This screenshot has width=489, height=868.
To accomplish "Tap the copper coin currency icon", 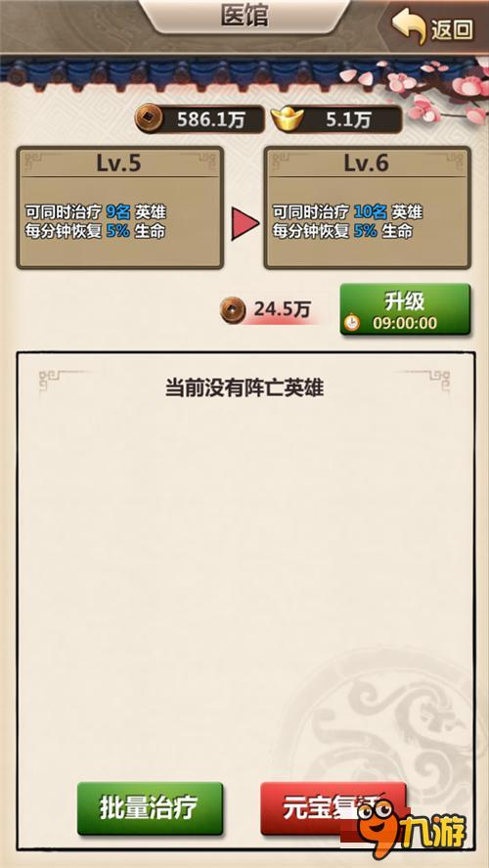I will [150, 119].
